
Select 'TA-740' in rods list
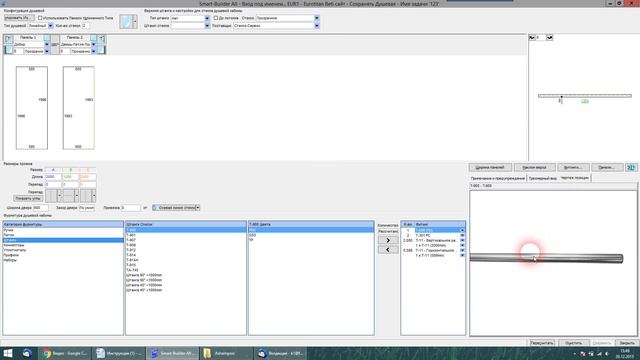click(186, 270)
